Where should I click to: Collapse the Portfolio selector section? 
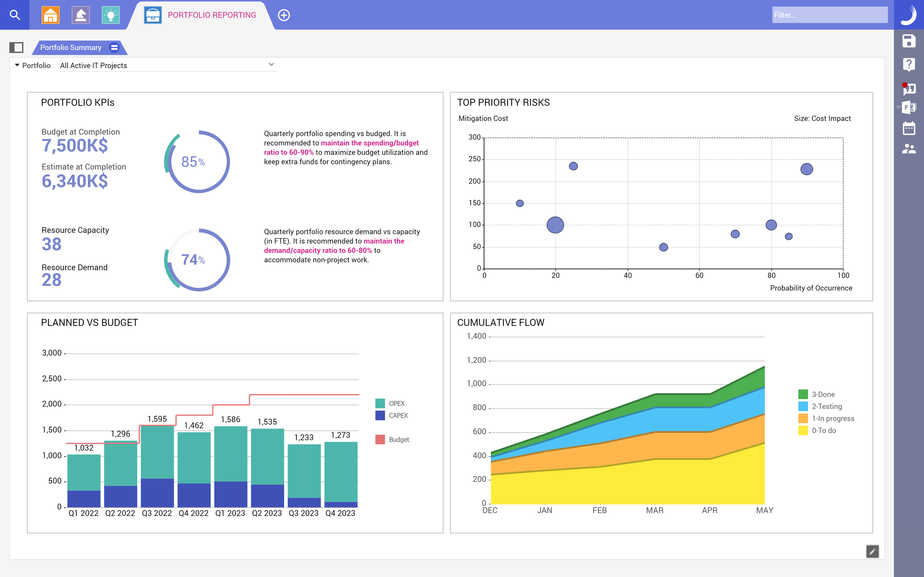pos(17,65)
